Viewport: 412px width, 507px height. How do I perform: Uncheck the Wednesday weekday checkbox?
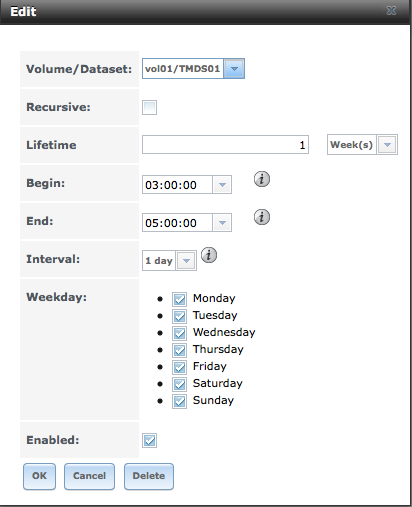(x=179, y=333)
